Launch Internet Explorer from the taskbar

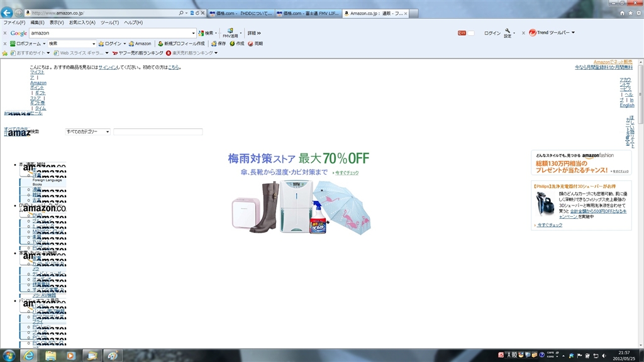coord(28,355)
